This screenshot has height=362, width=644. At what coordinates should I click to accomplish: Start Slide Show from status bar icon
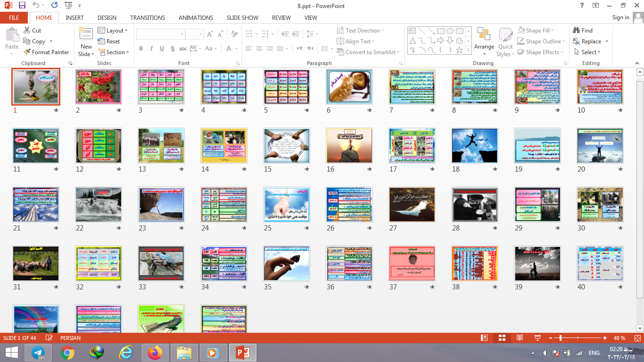537,338
